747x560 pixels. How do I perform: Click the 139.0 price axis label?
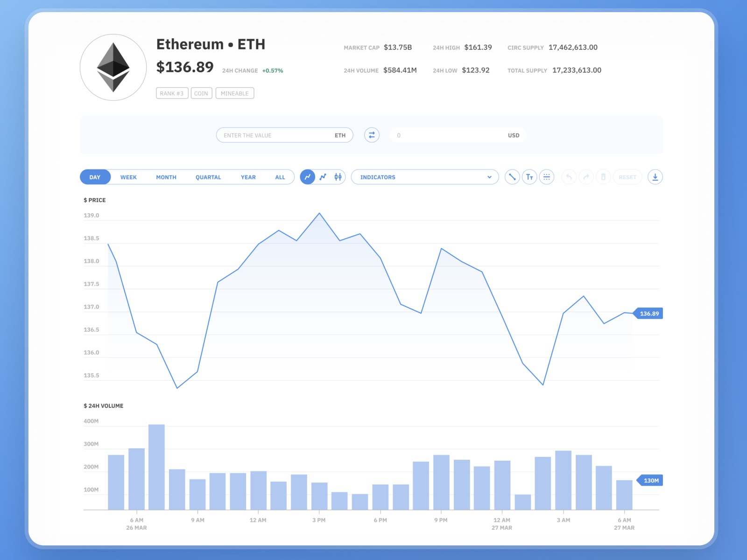[92, 216]
